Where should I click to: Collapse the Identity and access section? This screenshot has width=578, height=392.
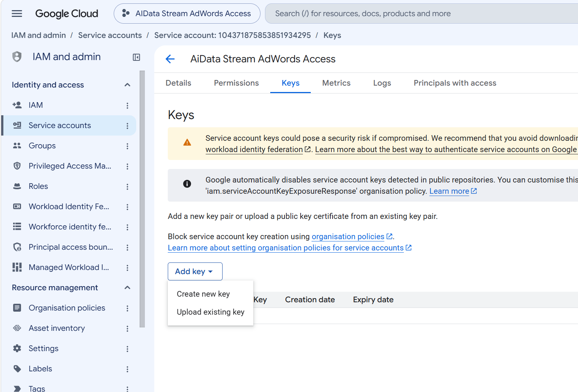127,85
